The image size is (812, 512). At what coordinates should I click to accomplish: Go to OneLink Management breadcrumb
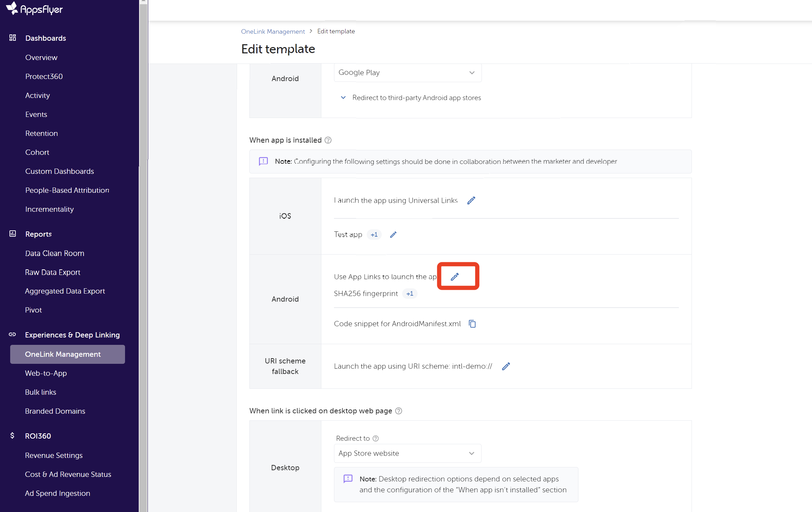273,31
